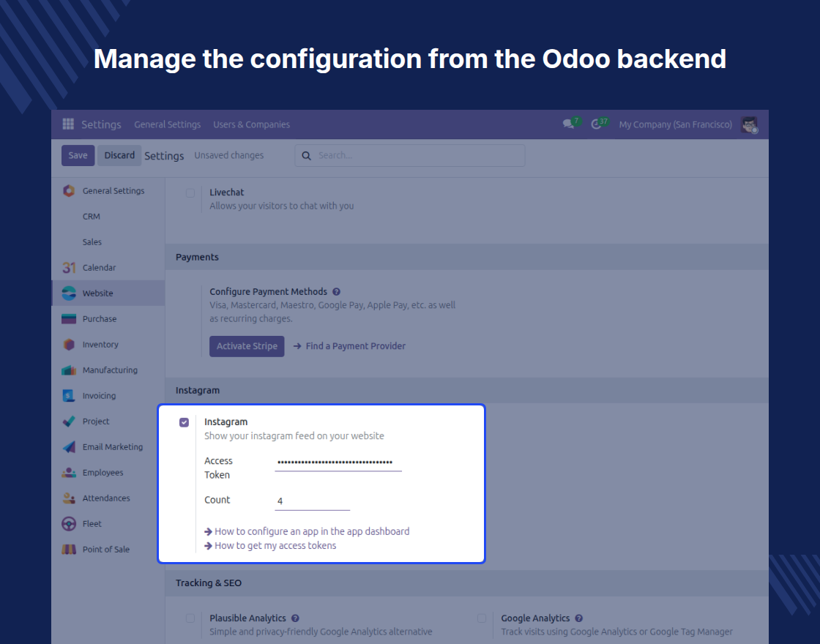Open the conversations chat bubble icon
This screenshot has height=644, width=820.
568,124
